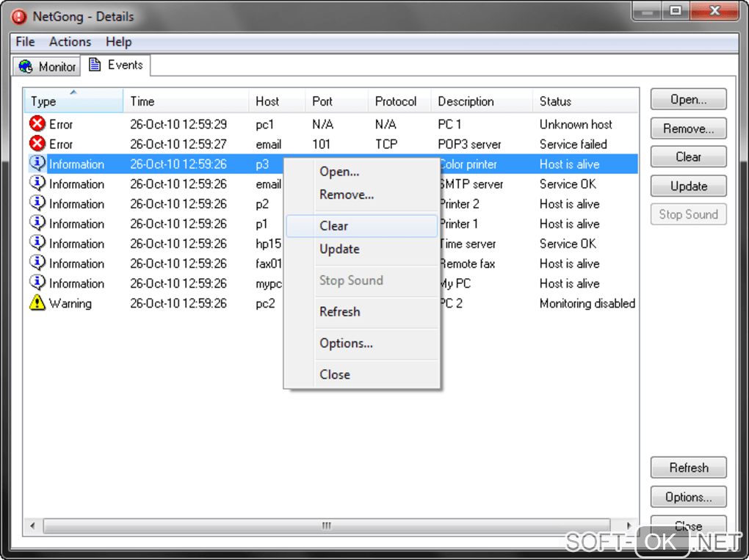Open the Help menu

118,42
